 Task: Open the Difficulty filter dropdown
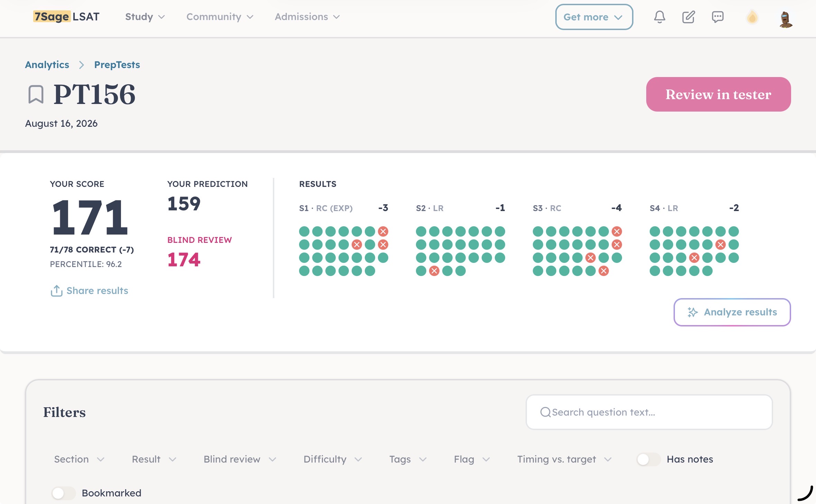click(x=333, y=459)
